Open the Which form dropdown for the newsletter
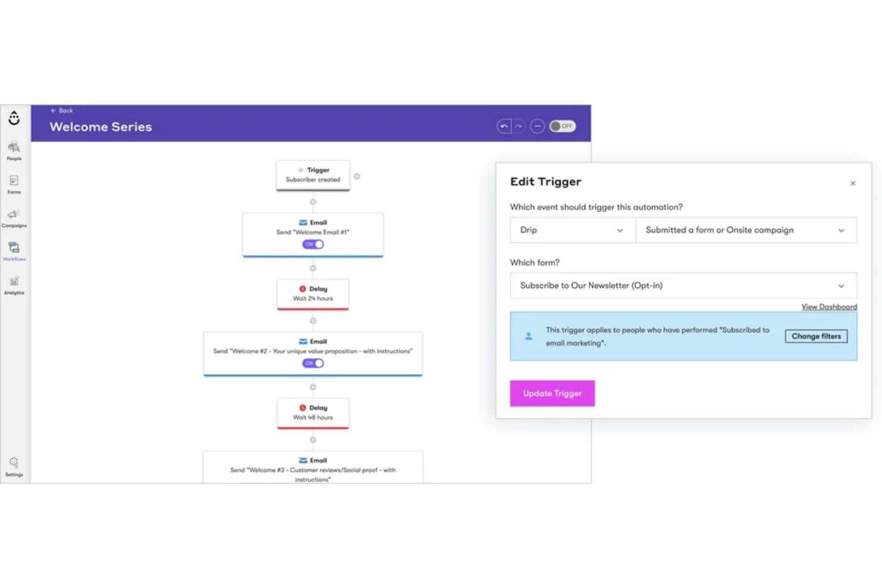 coord(683,285)
